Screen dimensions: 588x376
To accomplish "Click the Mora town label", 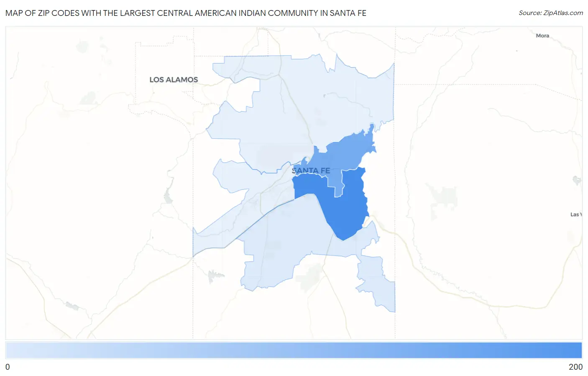I will pyautogui.click(x=542, y=36).
